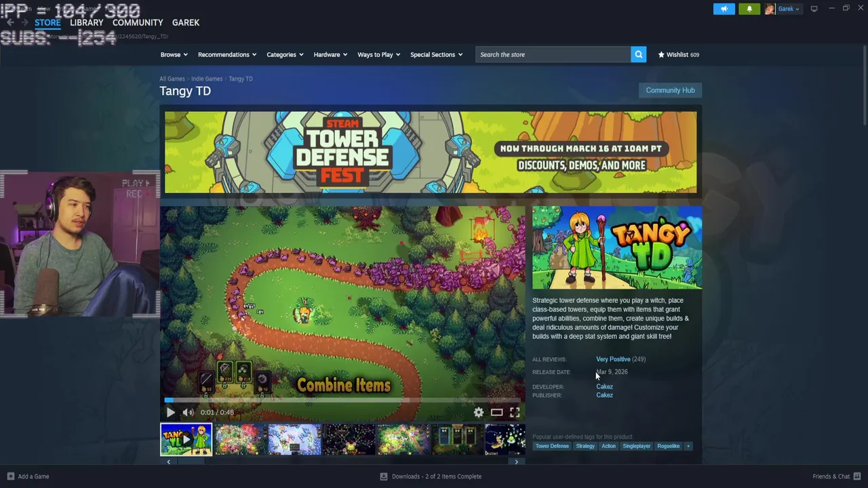Select the second media thumbnail

click(240, 439)
